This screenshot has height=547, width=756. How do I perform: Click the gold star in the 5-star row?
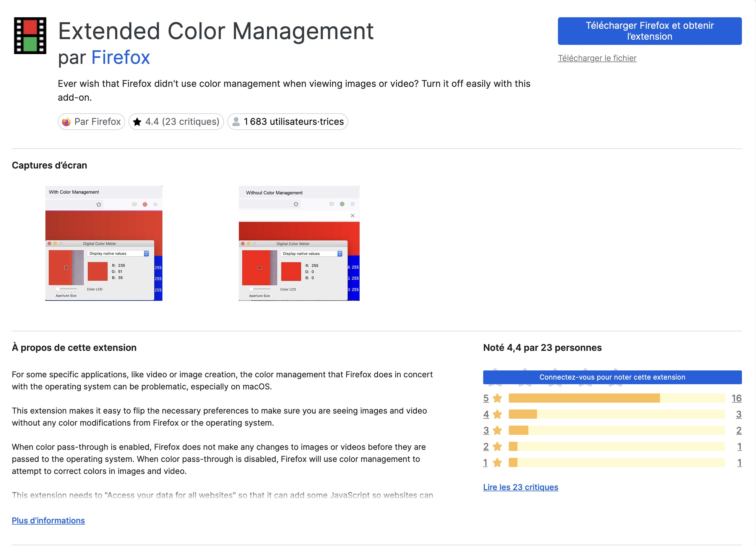click(497, 398)
